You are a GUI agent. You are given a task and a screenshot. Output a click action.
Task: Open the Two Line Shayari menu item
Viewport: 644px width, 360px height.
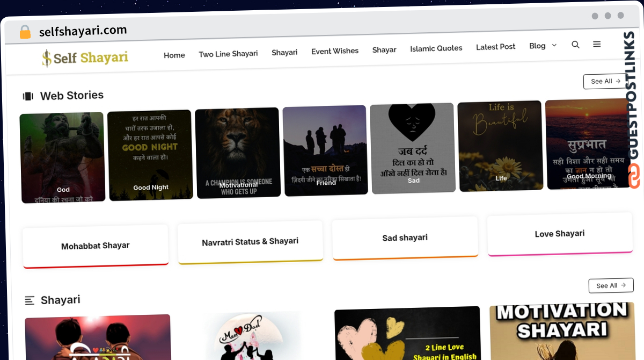click(x=228, y=54)
